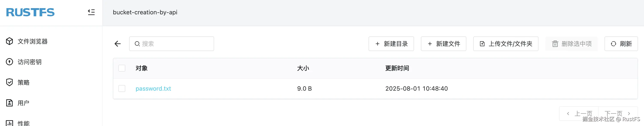Viewport: 644px width, 126px height.
Task: Click the 上一页 left chevron
Action: pos(568,113)
